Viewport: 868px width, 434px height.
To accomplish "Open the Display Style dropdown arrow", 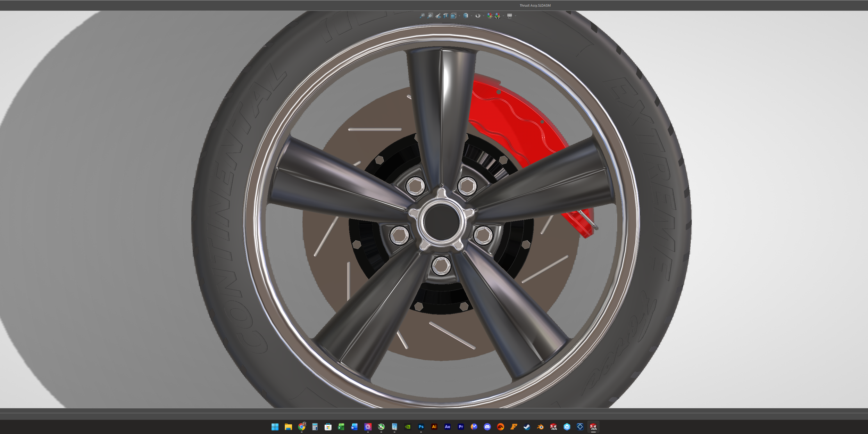I will click(471, 16).
